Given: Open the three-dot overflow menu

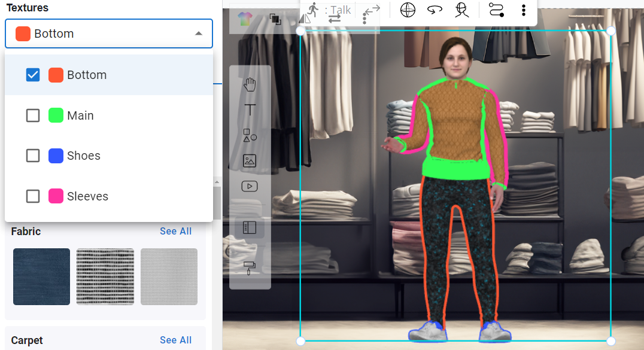Looking at the screenshot, I should coord(523,10).
